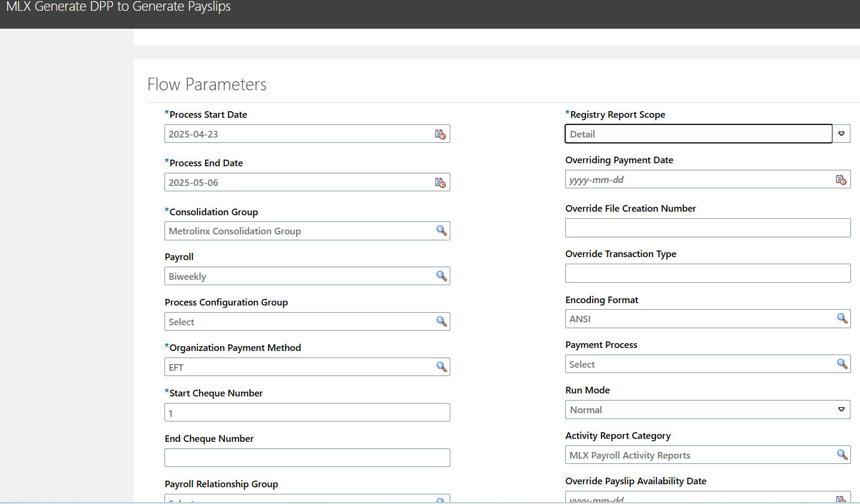This screenshot has width=860, height=504.
Task: Open the Activity Report Category search
Action: click(x=843, y=455)
